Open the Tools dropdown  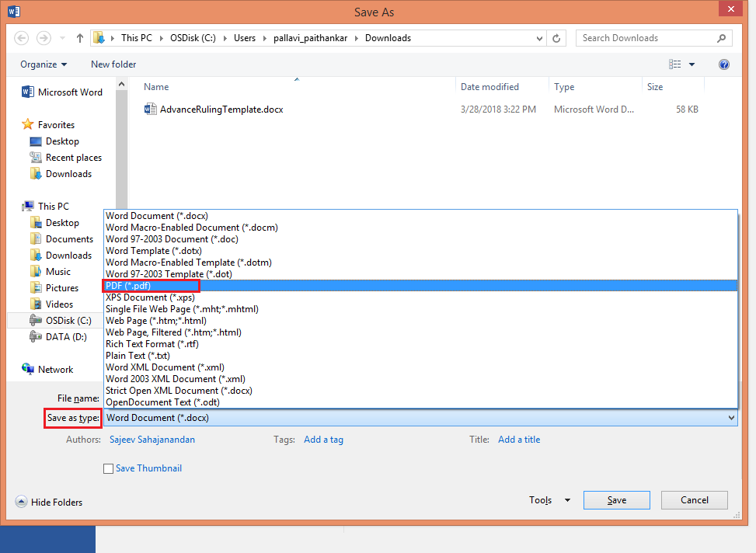pyautogui.click(x=549, y=500)
